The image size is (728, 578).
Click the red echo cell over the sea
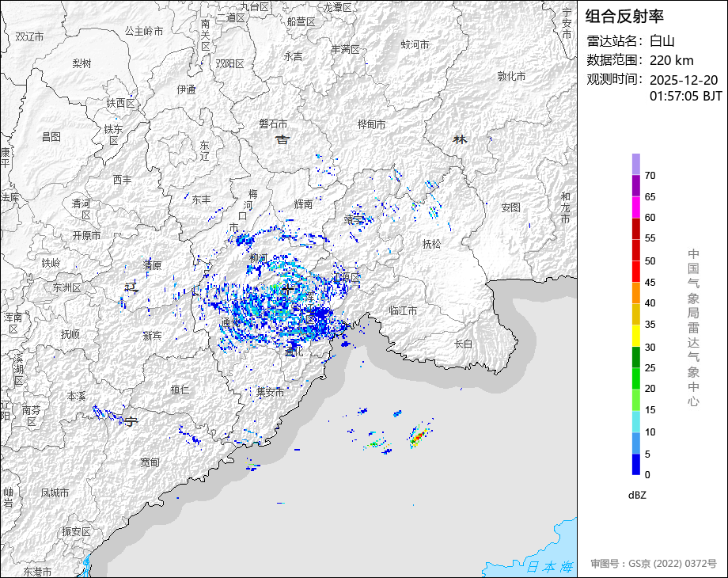coord(419,437)
